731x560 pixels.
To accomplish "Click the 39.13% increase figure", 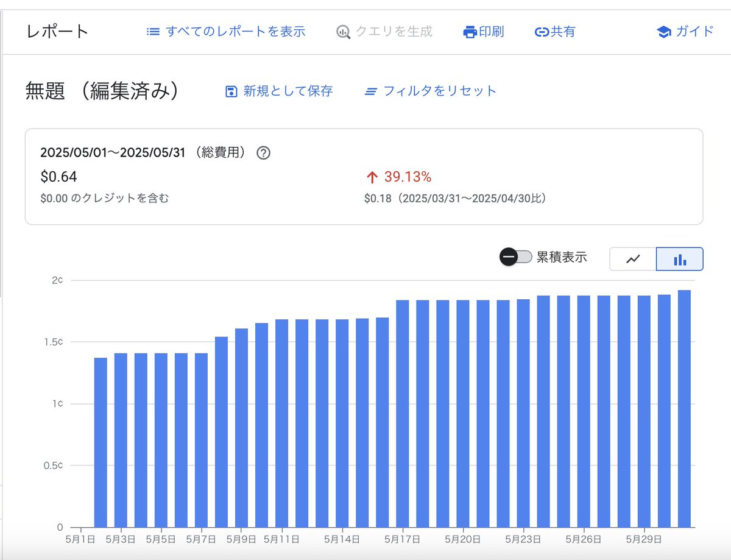I will point(408,177).
